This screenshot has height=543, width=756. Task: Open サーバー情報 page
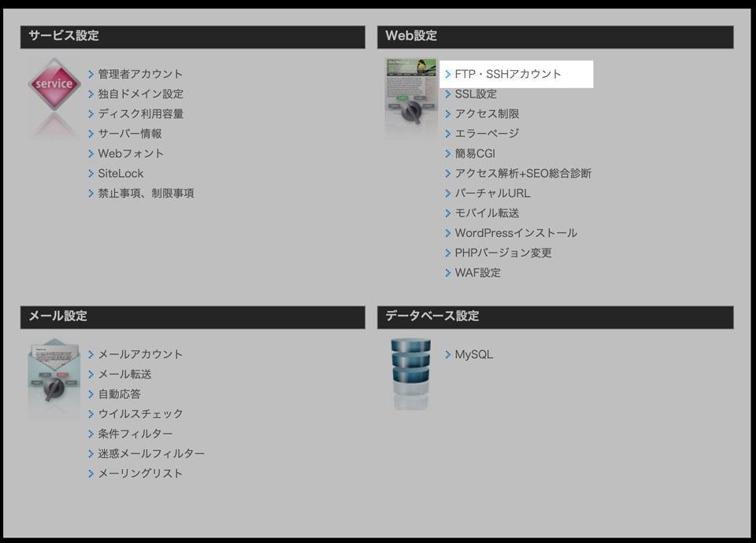click(x=130, y=134)
